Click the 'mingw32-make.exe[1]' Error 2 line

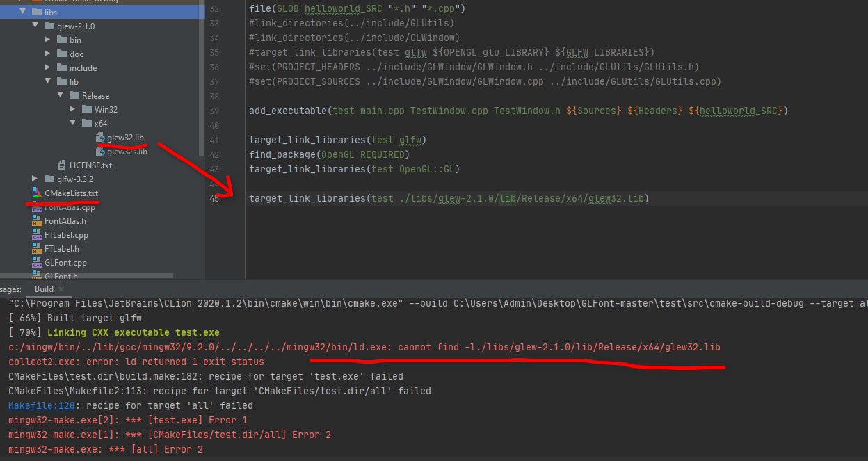point(170,435)
